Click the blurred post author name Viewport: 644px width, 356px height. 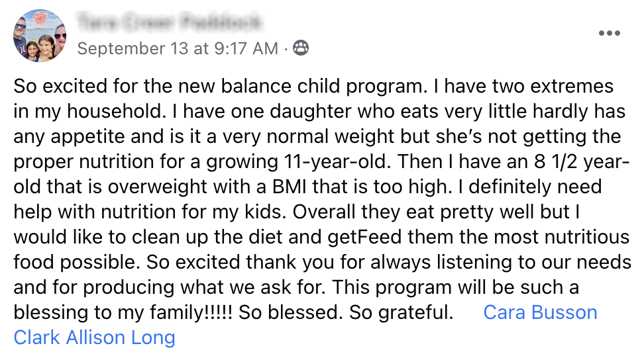169,22
